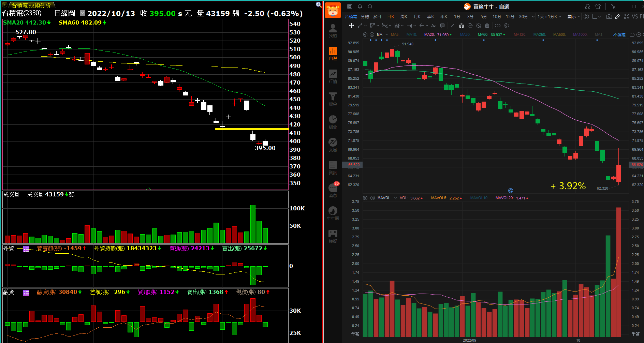
Task: Expand more minute intervals after 30分
Action: coord(533,16)
